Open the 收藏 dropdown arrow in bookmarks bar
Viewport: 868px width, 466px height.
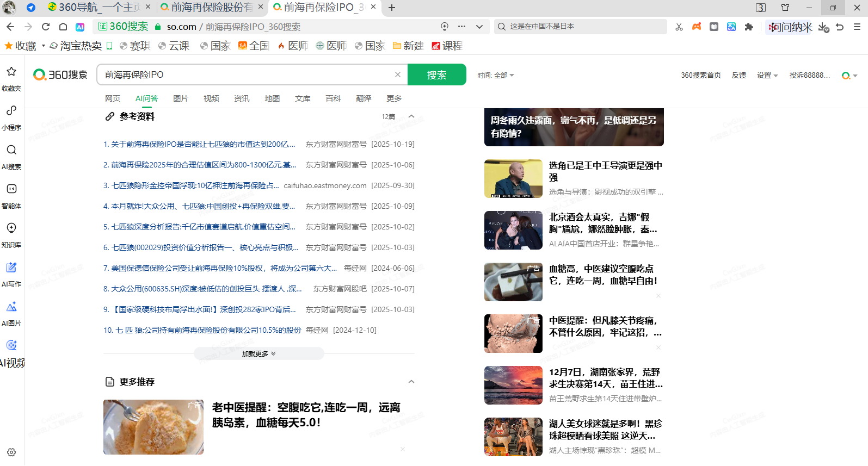coord(43,46)
